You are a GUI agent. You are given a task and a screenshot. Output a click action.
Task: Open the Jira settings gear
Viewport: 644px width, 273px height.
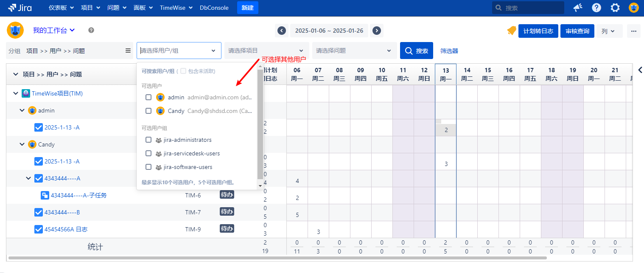point(615,8)
